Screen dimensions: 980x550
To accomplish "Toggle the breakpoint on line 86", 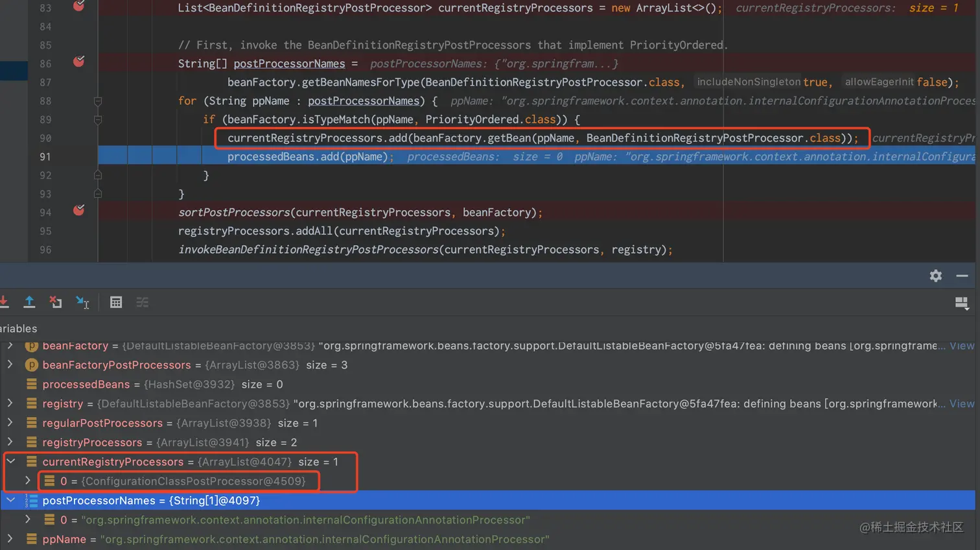I will (79, 62).
